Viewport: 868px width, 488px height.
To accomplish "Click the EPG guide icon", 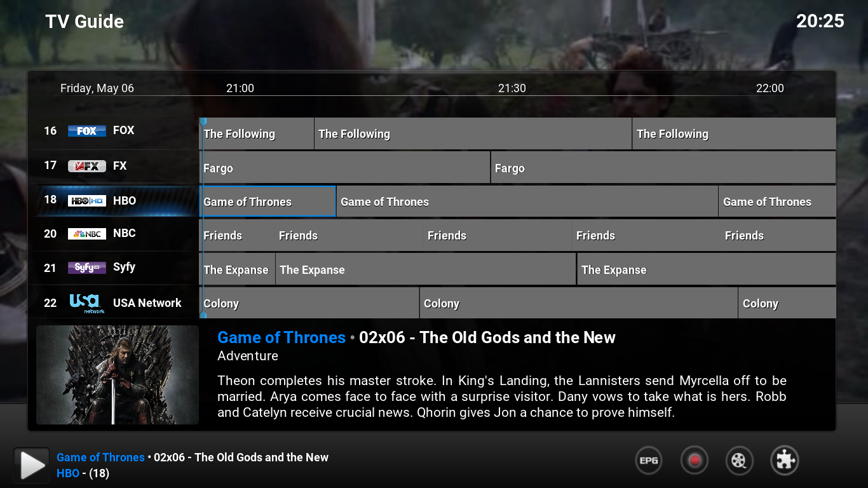I will coord(649,461).
